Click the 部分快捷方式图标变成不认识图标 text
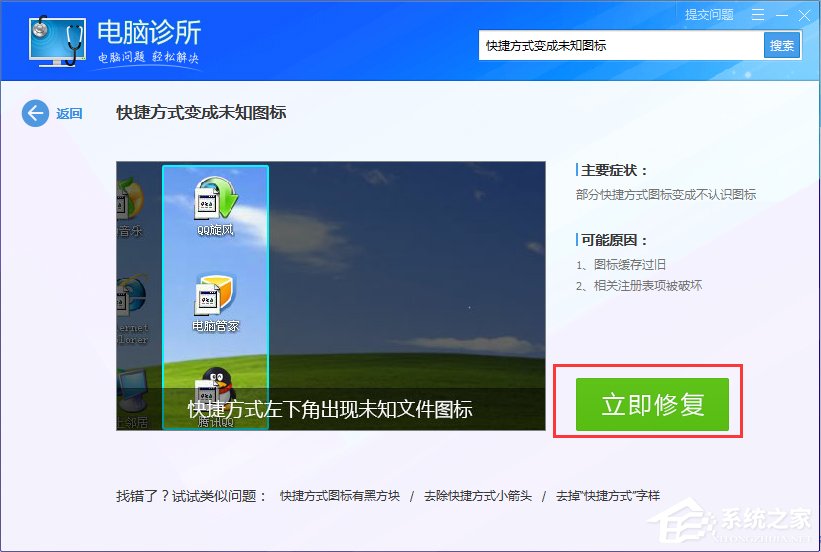The width and height of the screenshot is (821, 552). [666, 195]
